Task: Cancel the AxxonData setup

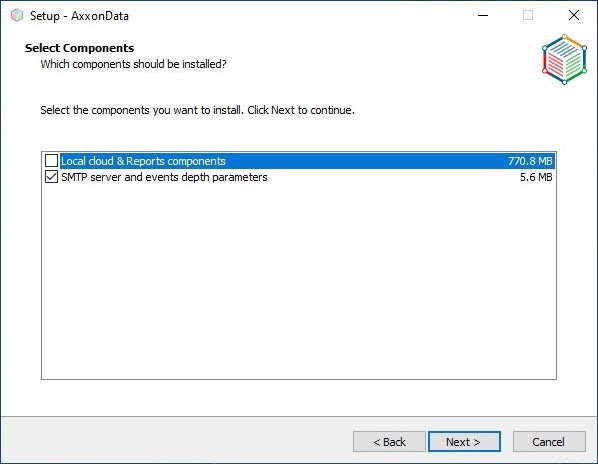Action: (x=549, y=442)
